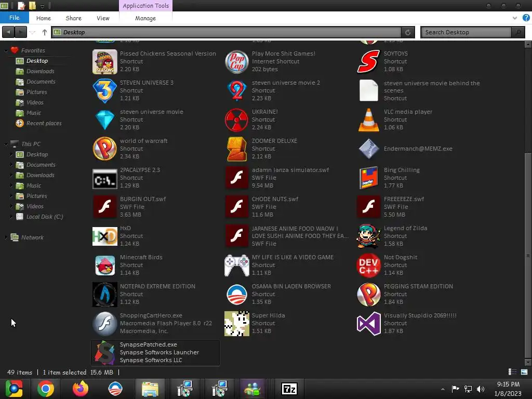
Task: Select the Bing Chilling shortcut icon
Action: pyautogui.click(x=368, y=178)
